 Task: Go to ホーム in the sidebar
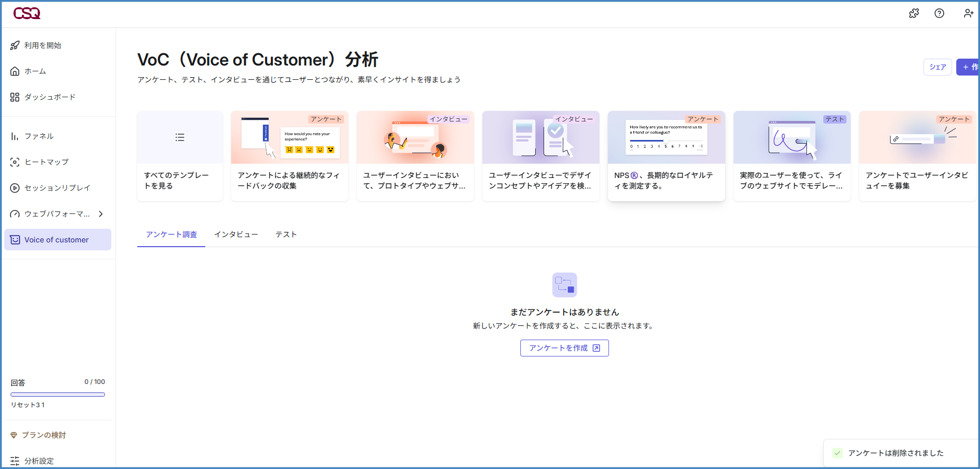tap(58, 71)
